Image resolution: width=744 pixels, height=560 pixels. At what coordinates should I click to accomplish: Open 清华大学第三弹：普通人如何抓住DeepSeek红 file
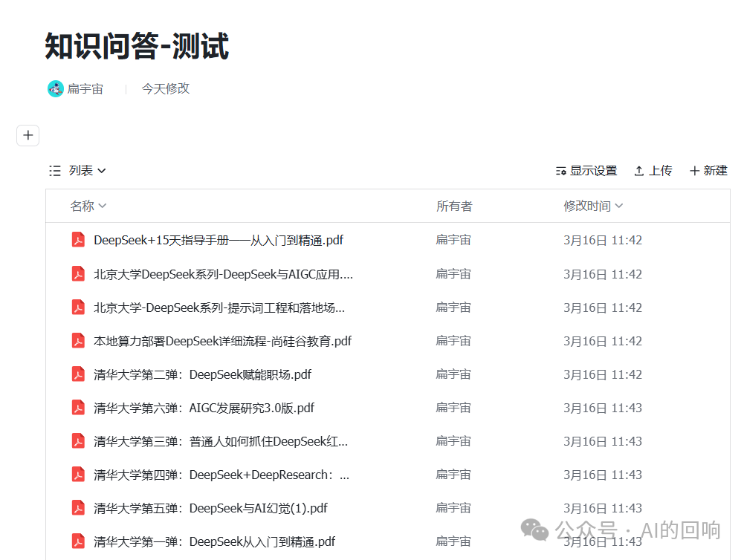221,441
